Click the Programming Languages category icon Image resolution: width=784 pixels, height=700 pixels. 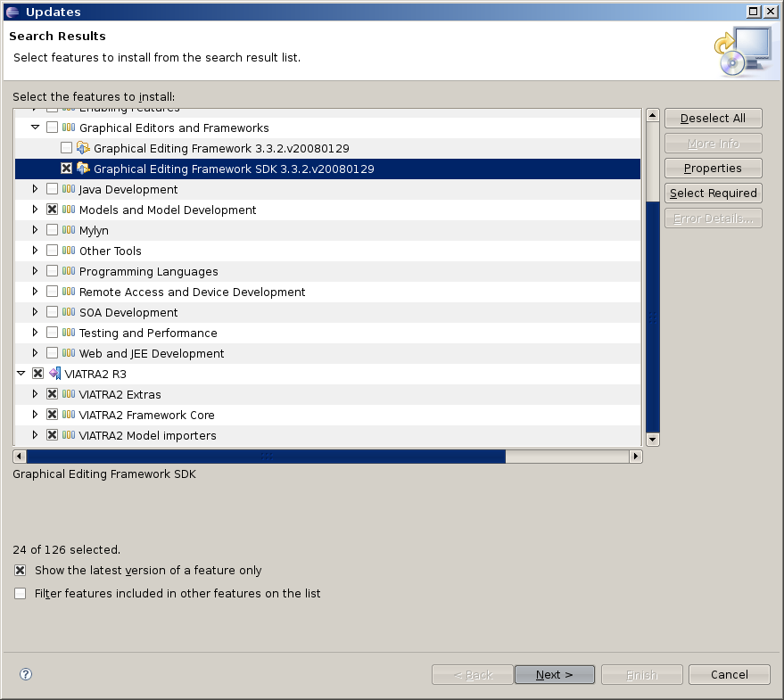coord(69,271)
